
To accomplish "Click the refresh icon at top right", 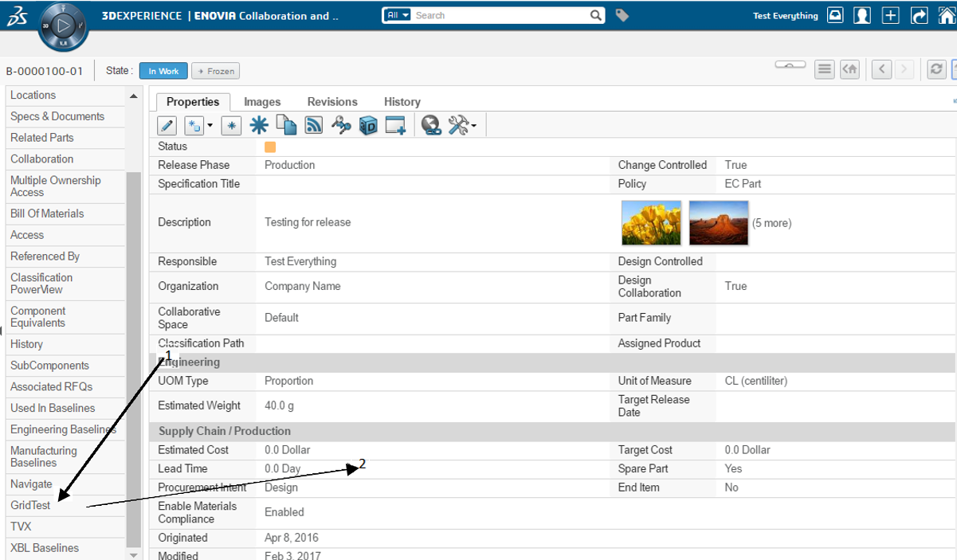I will 937,70.
